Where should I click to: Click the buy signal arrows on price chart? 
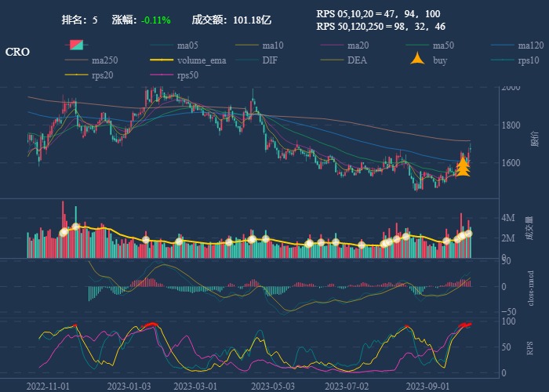(x=463, y=166)
